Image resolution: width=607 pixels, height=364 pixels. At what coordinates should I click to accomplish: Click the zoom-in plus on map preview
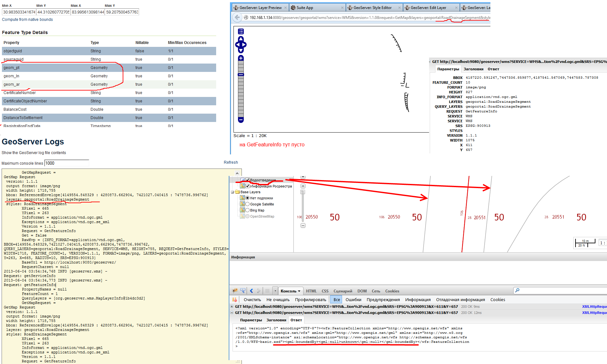click(x=241, y=58)
